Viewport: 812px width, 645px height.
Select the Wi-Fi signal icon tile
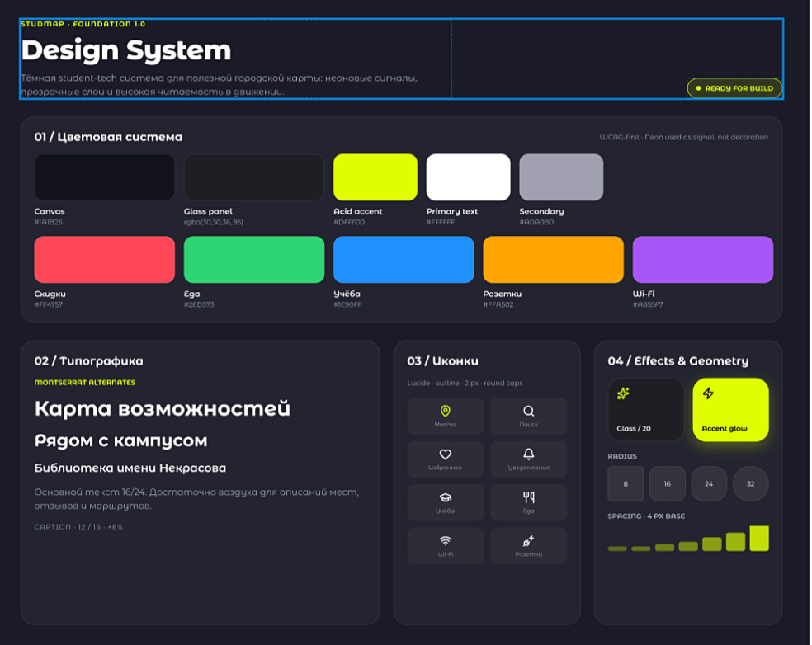(445, 545)
